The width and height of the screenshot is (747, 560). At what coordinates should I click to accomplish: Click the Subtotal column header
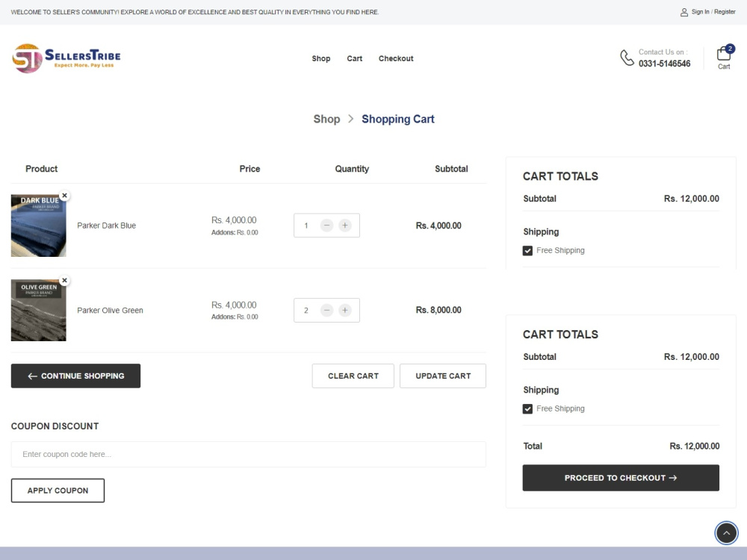[451, 169]
